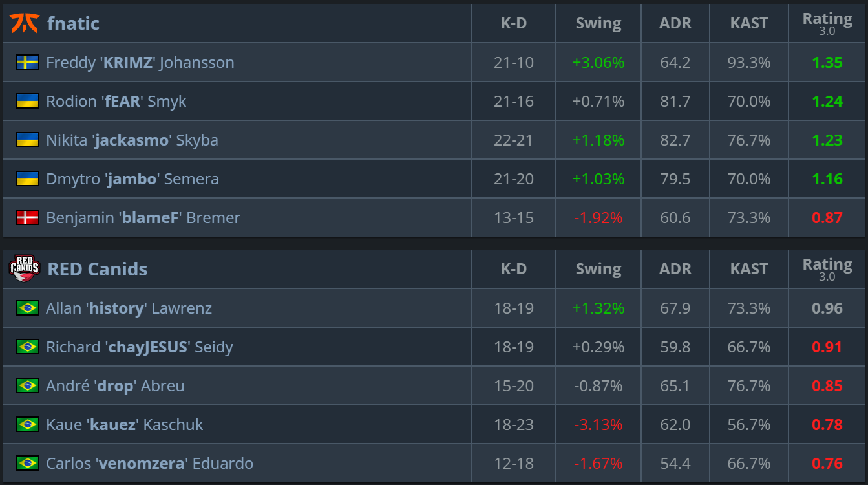Sort RED Canids table by KAST
Screen dimensions: 868x485
pos(749,269)
